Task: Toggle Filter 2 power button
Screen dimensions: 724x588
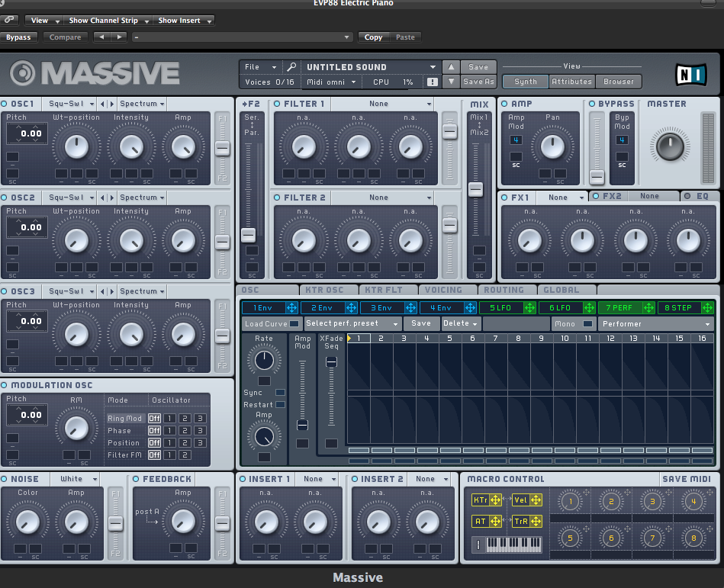Action: pyautogui.click(x=277, y=198)
